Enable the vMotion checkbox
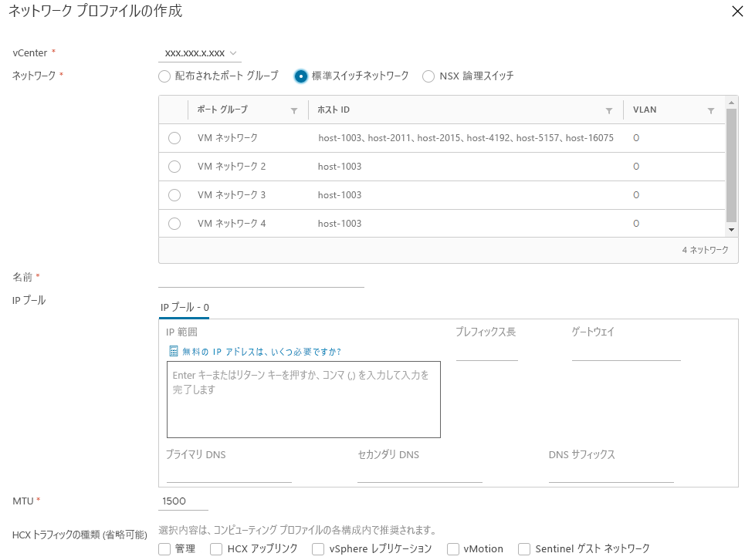The image size is (745, 560). tap(453, 549)
